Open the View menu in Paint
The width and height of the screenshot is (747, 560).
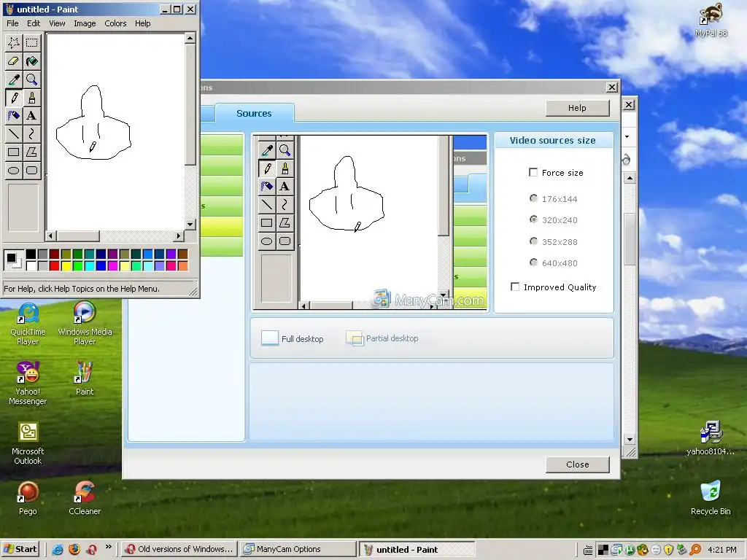[57, 23]
